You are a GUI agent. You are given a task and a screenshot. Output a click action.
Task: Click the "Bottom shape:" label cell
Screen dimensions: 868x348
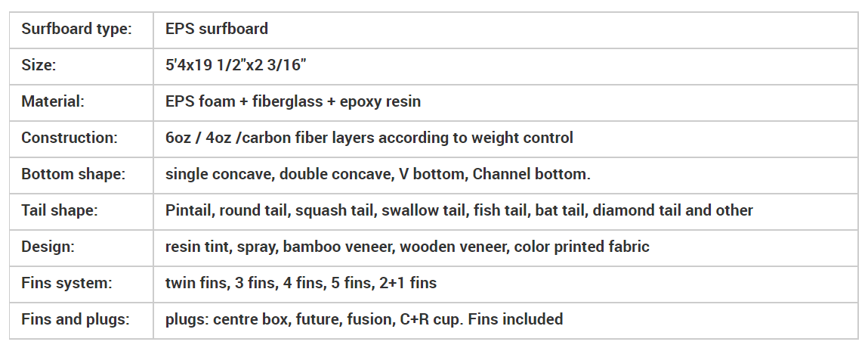[x=73, y=174]
